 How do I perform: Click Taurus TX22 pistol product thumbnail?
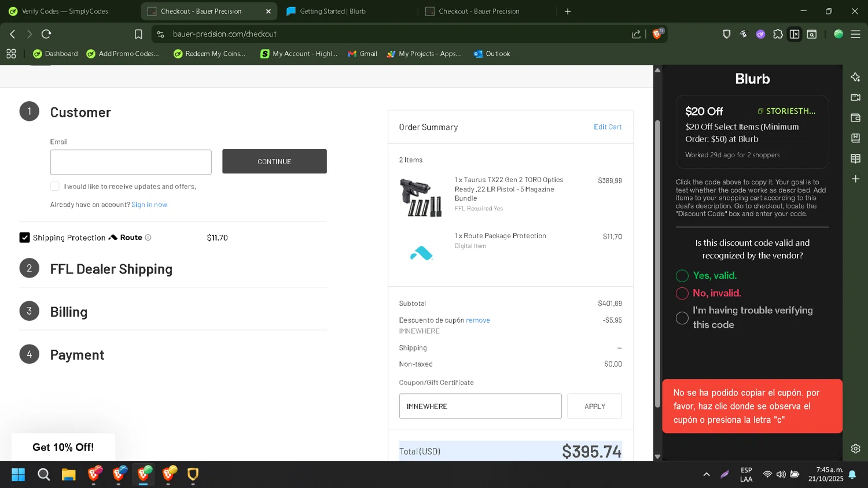(421, 197)
